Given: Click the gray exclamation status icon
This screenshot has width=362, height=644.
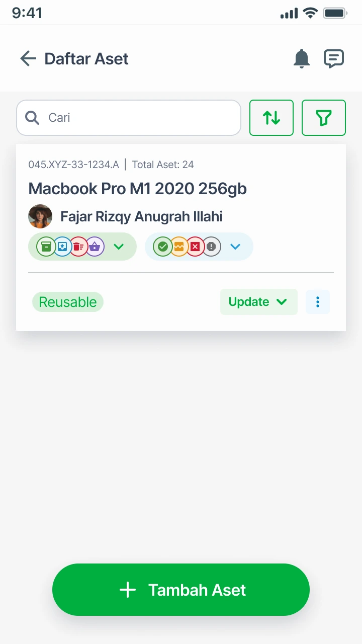Looking at the screenshot, I should click(x=211, y=247).
